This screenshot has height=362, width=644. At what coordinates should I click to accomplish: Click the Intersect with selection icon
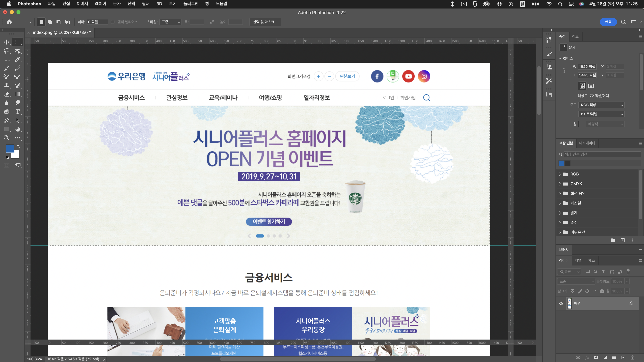tap(67, 22)
